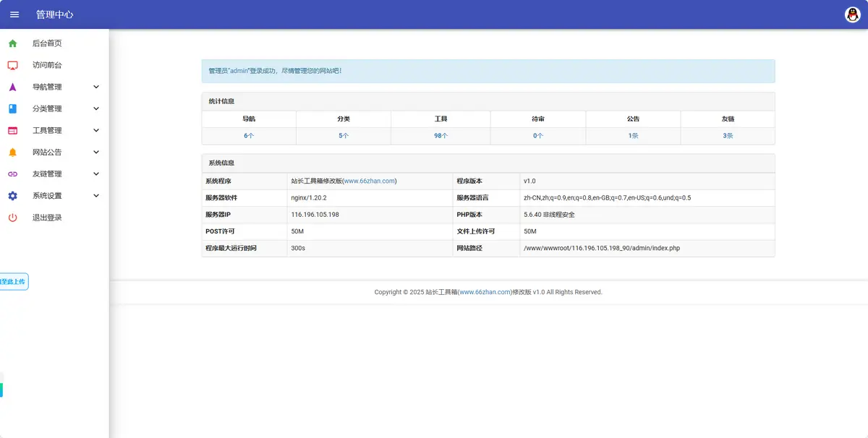Viewport: 868px width, 438px height.
Task: Open the 6个 navigation count link
Action: click(249, 136)
